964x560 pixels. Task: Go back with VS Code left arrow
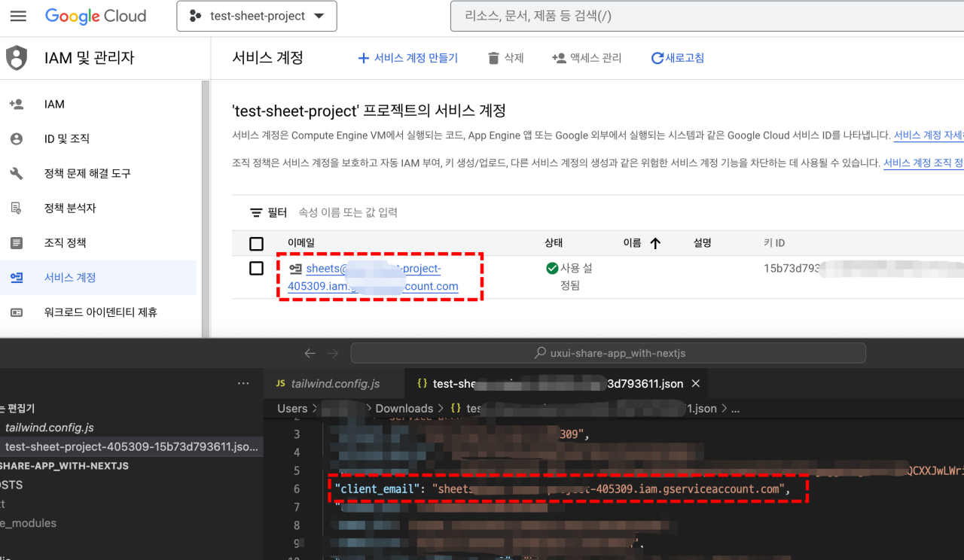310,353
